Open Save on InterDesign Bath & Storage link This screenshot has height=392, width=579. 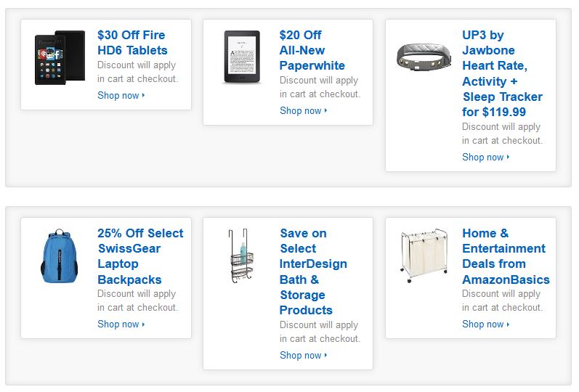(x=313, y=271)
